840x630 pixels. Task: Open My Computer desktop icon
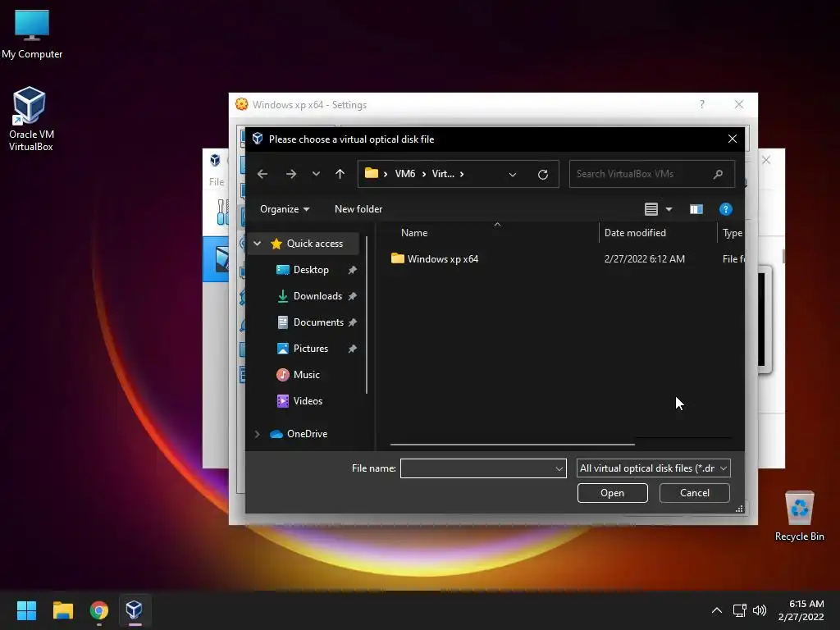point(32,34)
